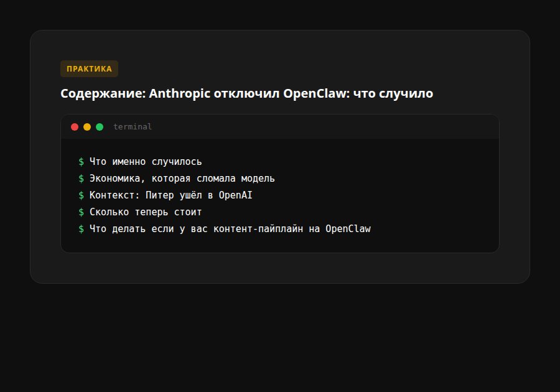Click the $ prompt before 'Экономика, которая сломала модель'
The height and width of the screenshot is (392, 560).
[82, 178]
